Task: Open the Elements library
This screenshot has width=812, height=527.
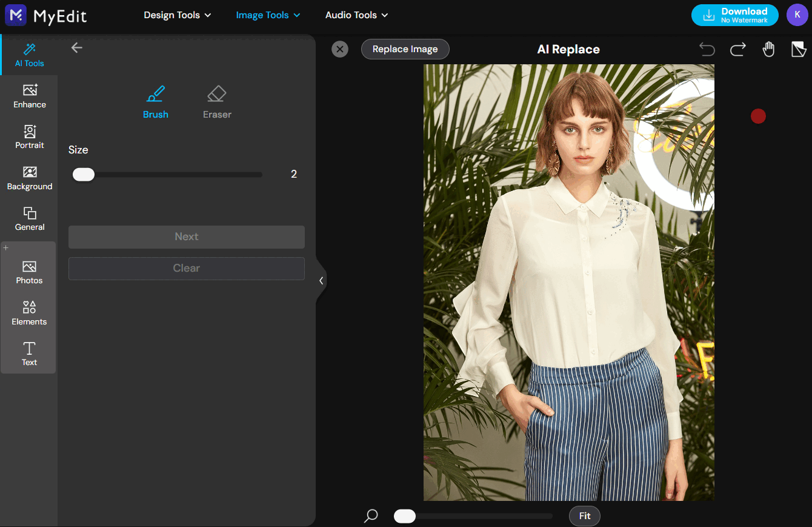Action: pyautogui.click(x=28, y=312)
